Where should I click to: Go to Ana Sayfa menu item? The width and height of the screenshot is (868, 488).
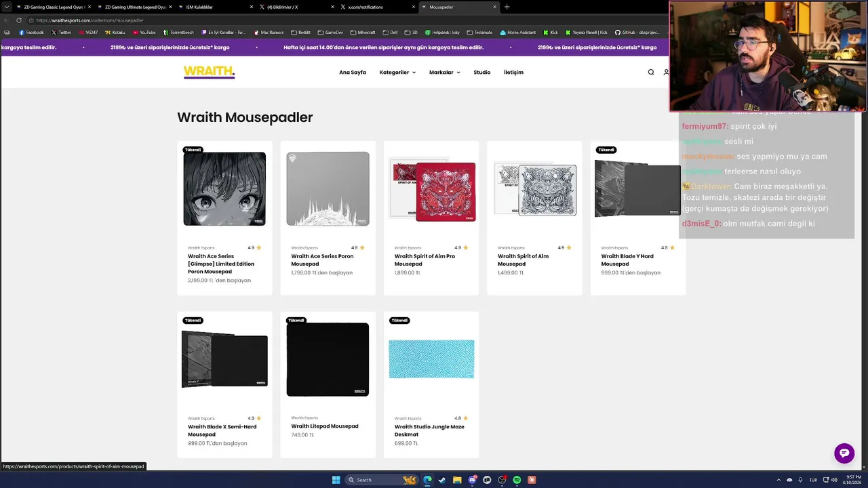click(353, 73)
